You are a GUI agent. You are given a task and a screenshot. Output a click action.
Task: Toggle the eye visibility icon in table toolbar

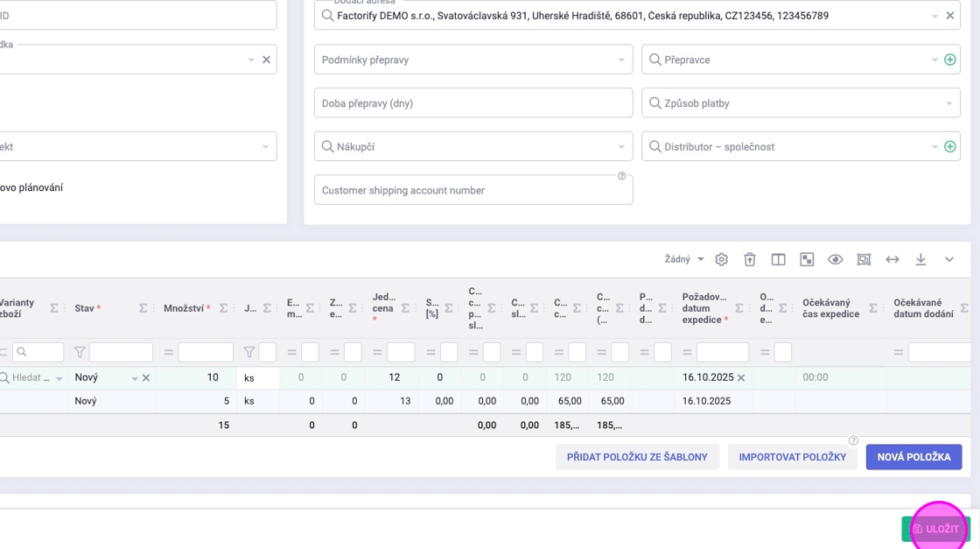click(836, 260)
